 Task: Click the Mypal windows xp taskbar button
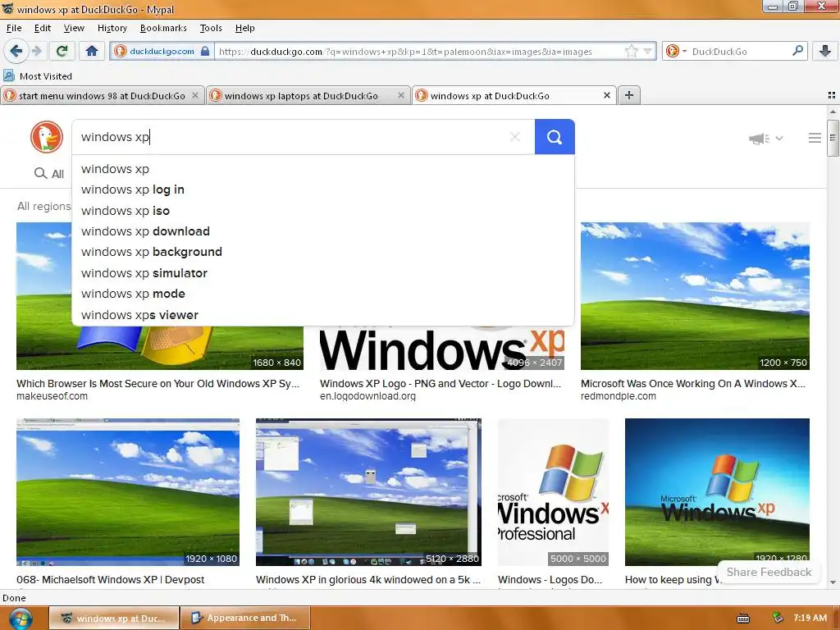coord(115,618)
